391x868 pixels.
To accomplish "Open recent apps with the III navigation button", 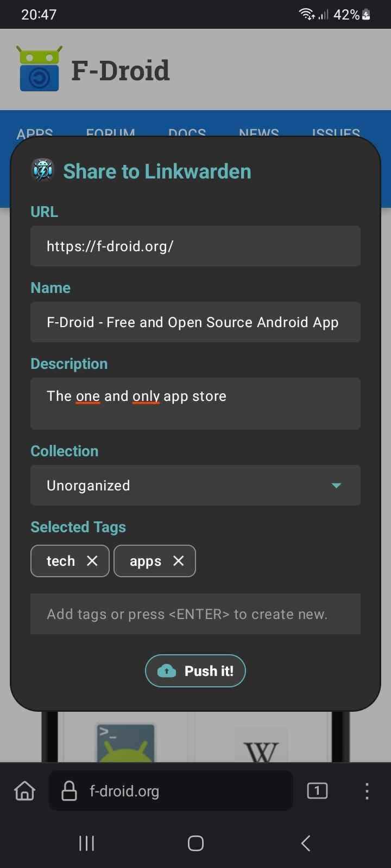I will click(86, 843).
